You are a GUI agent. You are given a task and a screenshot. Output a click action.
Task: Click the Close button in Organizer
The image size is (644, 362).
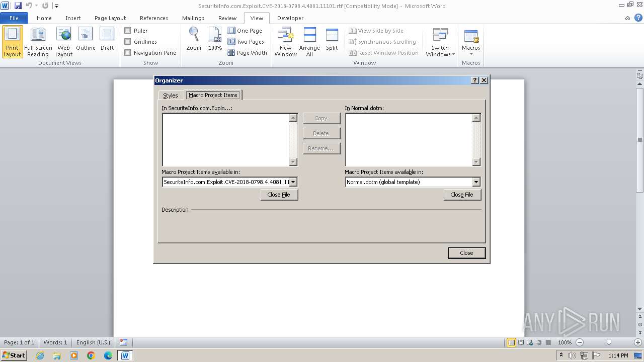click(x=467, y=253)
